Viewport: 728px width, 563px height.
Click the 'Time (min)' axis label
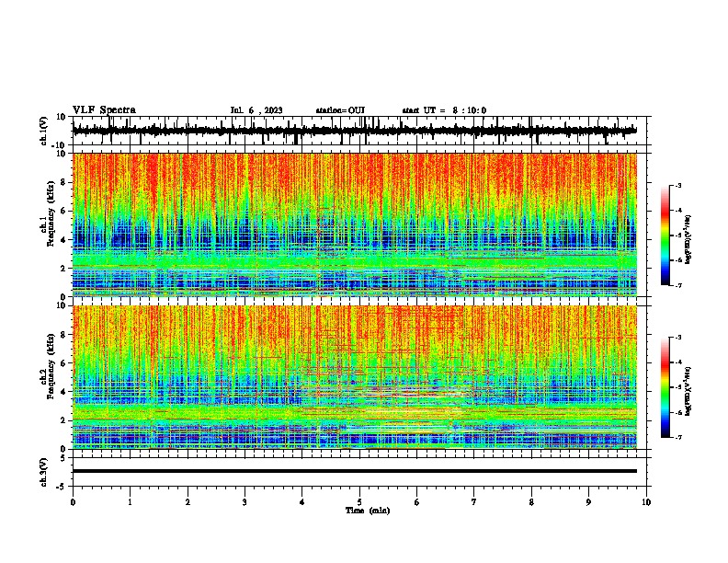coord(368,511)
